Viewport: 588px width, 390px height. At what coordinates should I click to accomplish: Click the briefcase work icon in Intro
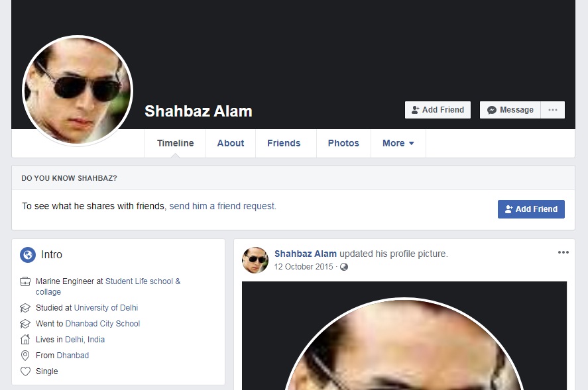click(25, 281)
